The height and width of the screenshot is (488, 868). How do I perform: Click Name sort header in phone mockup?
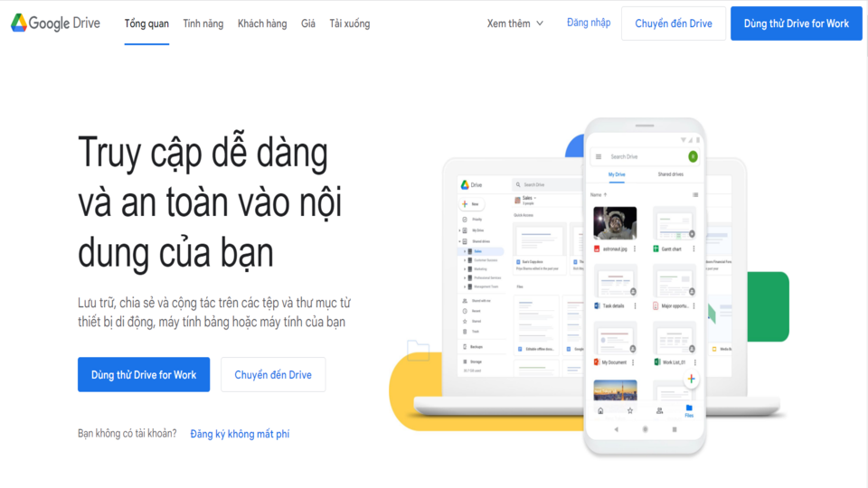coord(599,195)
